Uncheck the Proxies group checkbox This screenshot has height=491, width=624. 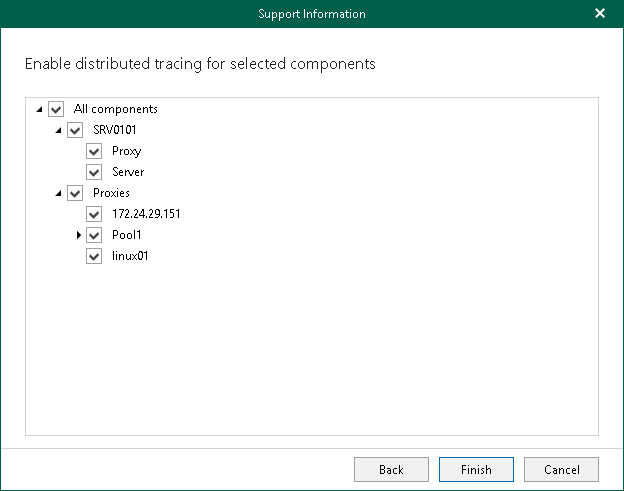click(x=75, y=193)
